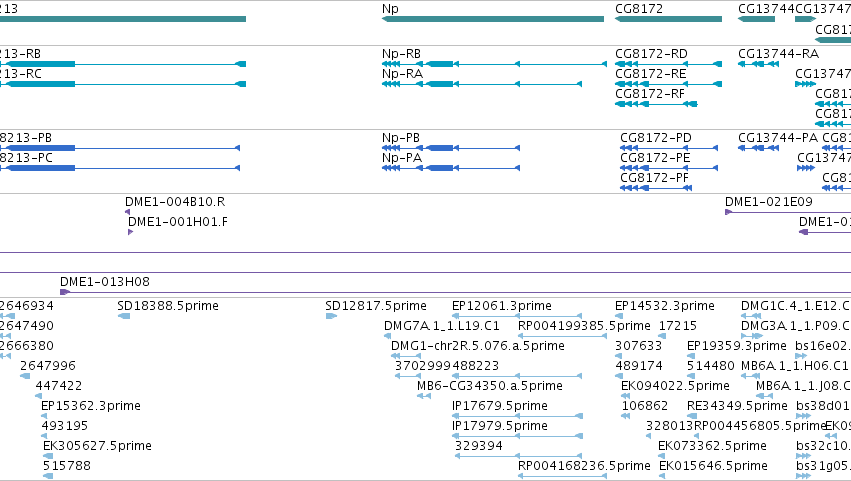Click the EP12061.3prime EST label
The image size is (851, 481).
(502, 306)
